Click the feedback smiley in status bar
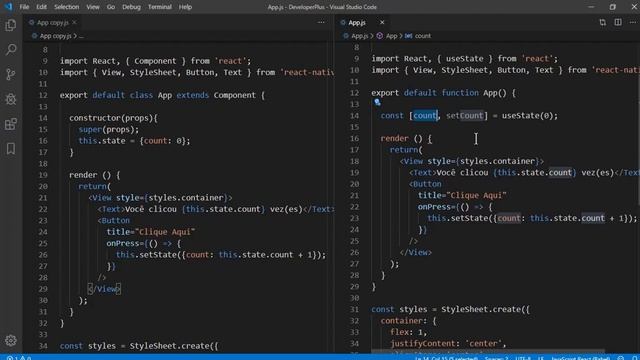 [621, 358]
